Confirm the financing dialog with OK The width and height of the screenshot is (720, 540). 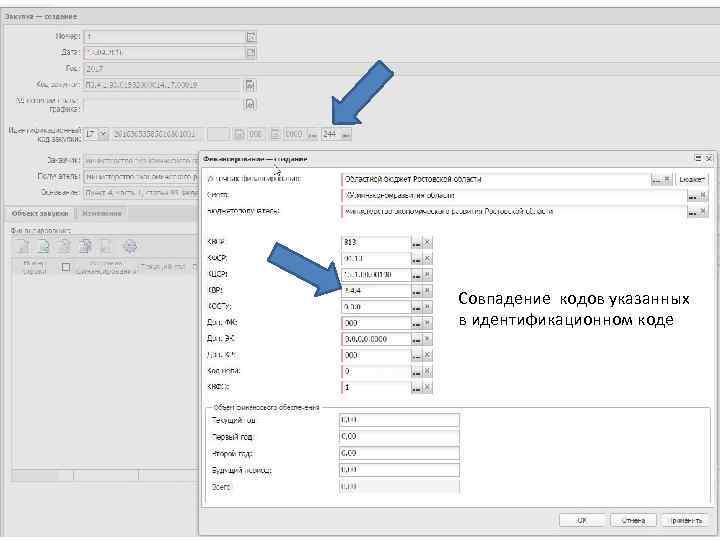(x=582, y=520)
